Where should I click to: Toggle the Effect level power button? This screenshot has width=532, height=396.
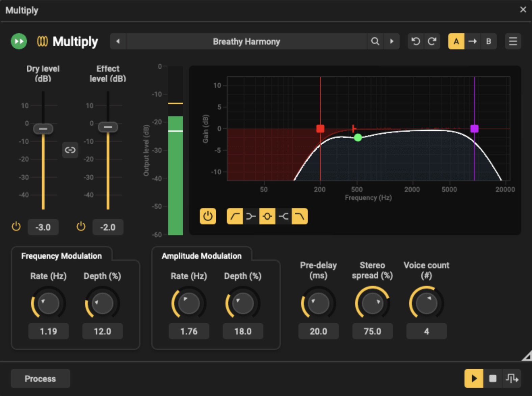[81, 226]
